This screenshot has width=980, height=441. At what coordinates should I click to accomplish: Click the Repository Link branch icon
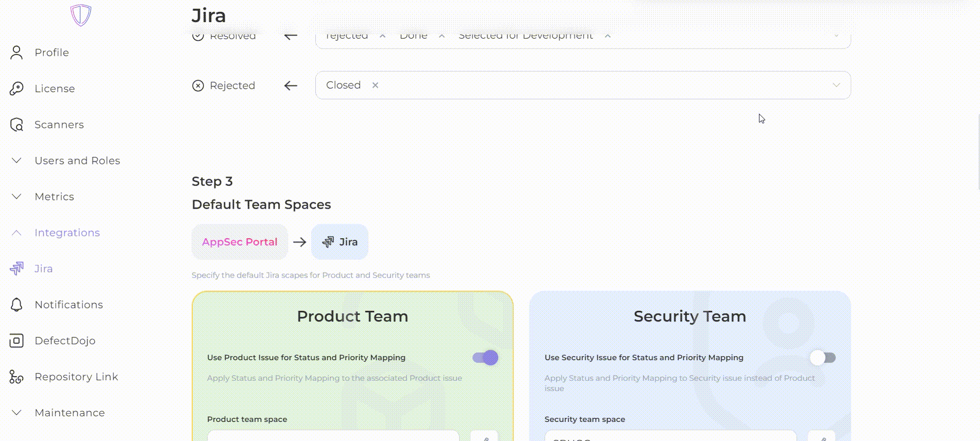16,377
